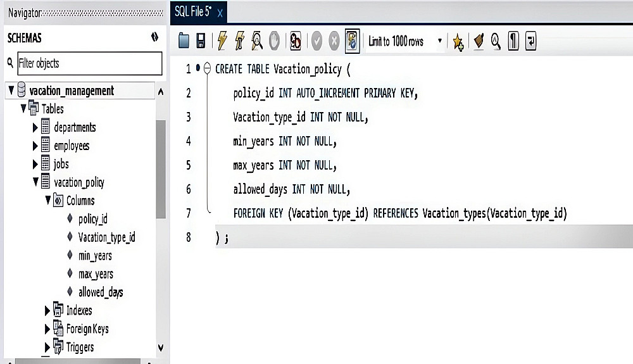Select the max_years column
633x364 pixels.
tap(96, 274)
